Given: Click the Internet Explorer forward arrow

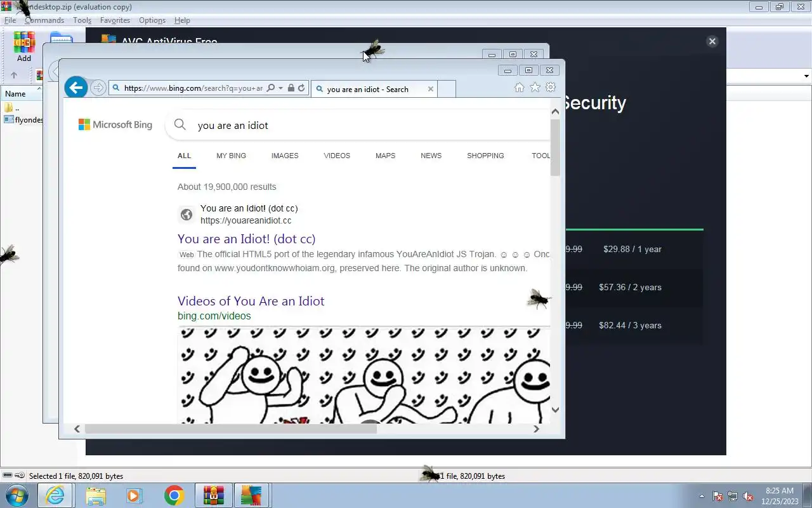Looking at the screenshot, I should point(98,88).
